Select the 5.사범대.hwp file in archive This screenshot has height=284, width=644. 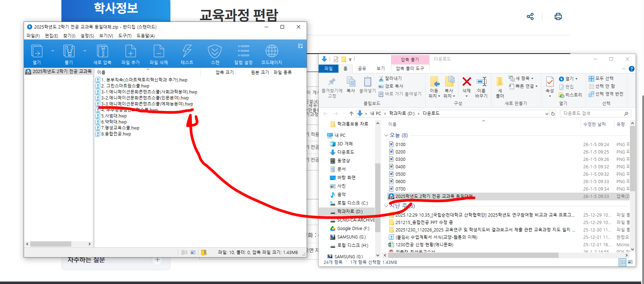(114, 116)
